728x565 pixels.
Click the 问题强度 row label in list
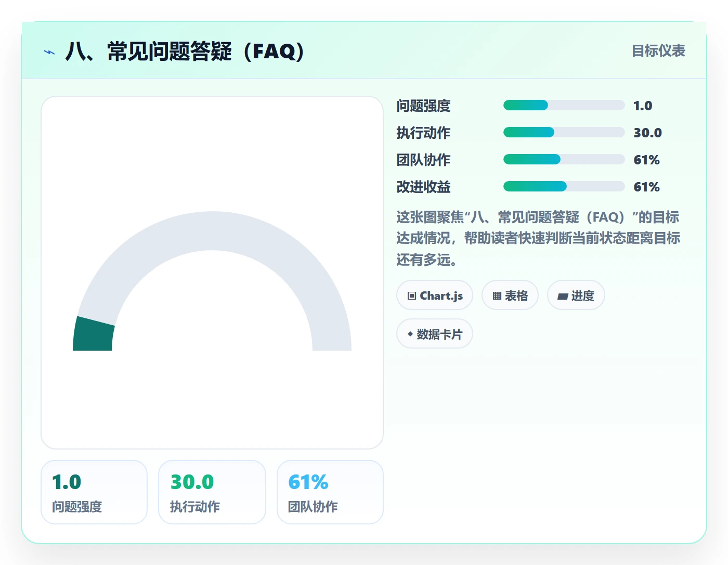tap(423, 106)
